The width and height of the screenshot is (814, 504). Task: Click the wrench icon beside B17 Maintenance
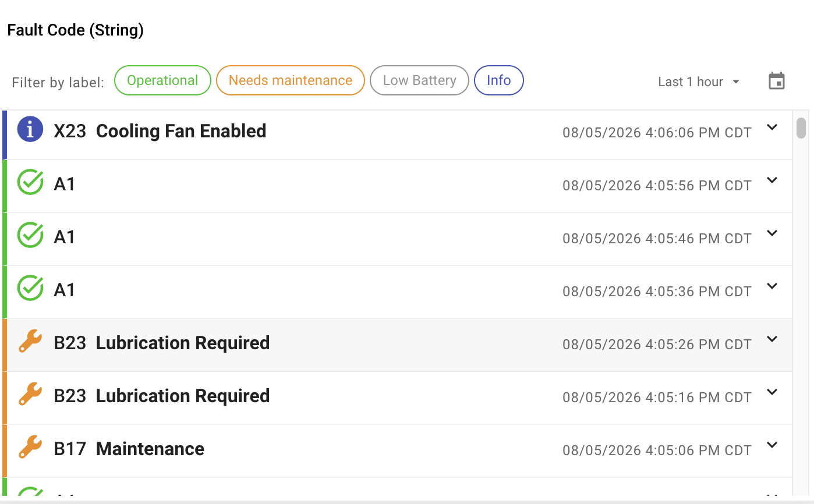[30, 447]
